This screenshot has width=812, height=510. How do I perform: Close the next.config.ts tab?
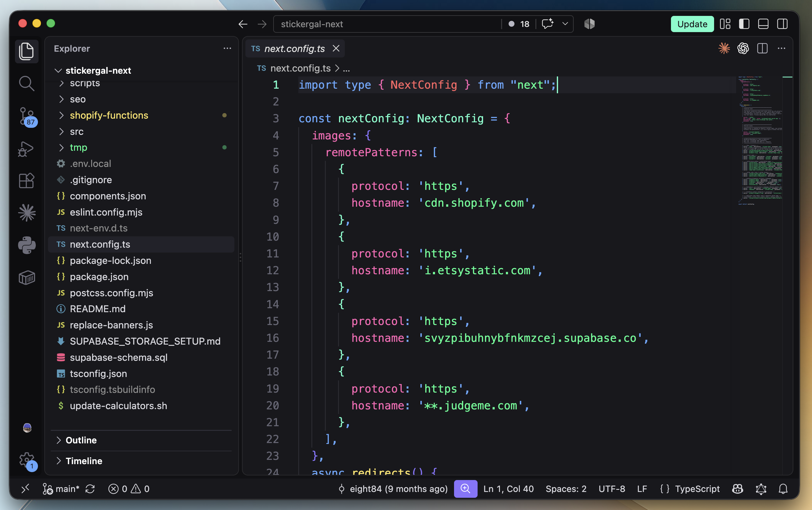pos(336,48)
